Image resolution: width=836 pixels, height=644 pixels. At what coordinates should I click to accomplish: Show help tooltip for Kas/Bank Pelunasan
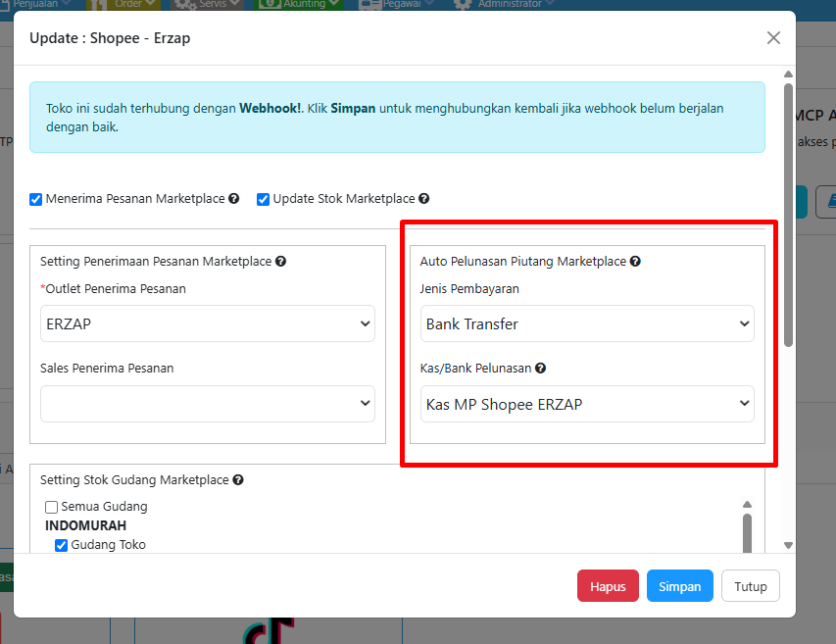[x=540, y=368]
